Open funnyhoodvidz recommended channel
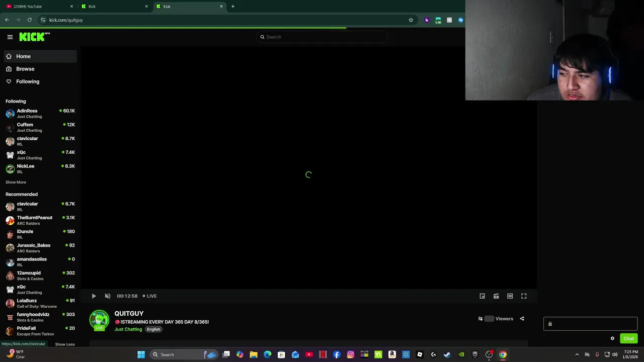Viewport: 644px width, 362px height. pos(40,317)
